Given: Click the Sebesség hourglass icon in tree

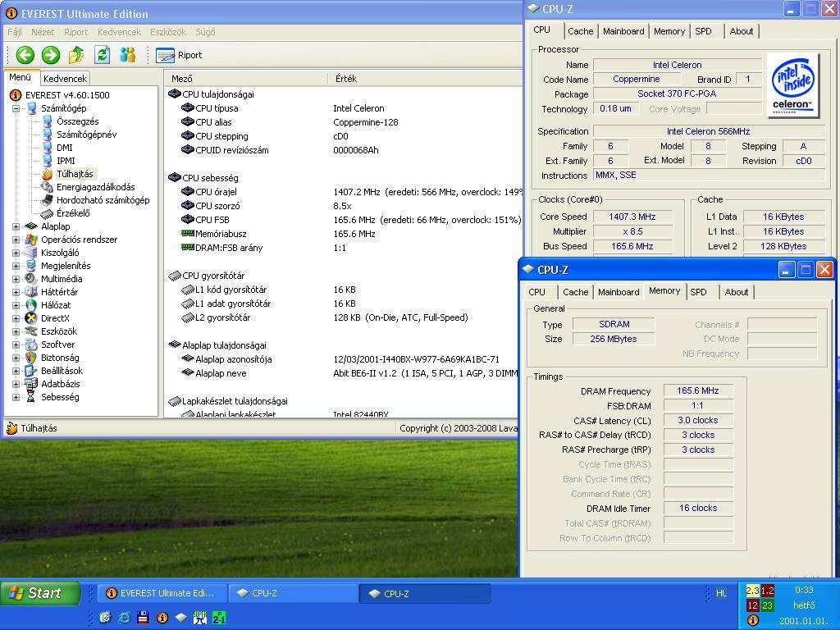Looking at the screenshot, I should (31, 397).
